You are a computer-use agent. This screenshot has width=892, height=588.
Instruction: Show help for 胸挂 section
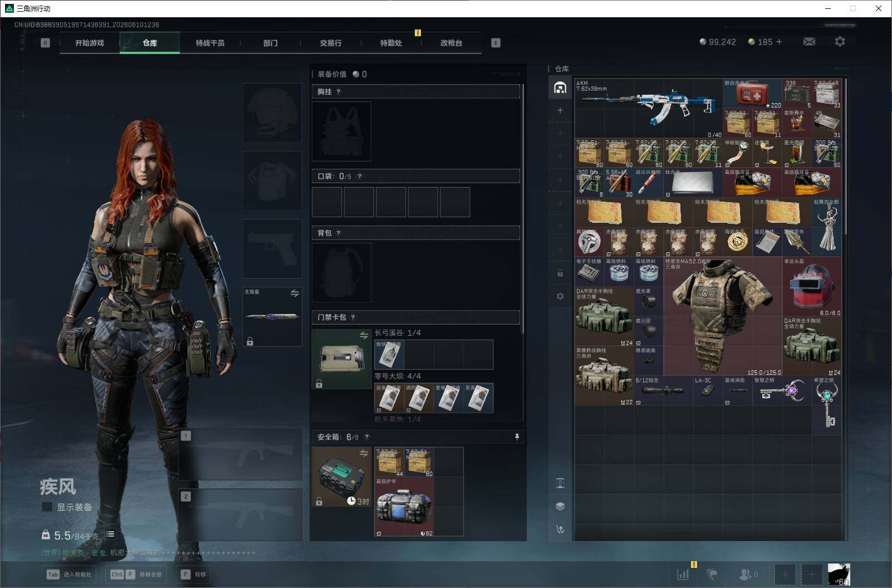338,92
